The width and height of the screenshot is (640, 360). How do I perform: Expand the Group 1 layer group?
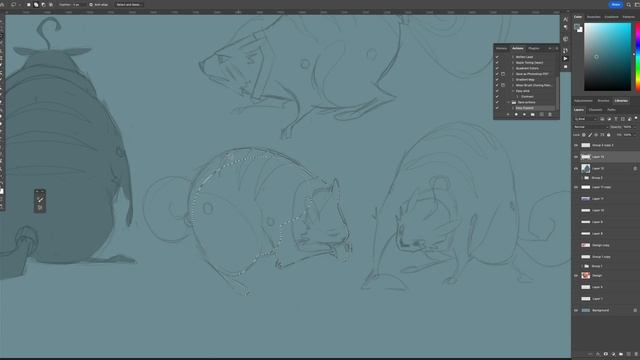[x=582, y=266]
